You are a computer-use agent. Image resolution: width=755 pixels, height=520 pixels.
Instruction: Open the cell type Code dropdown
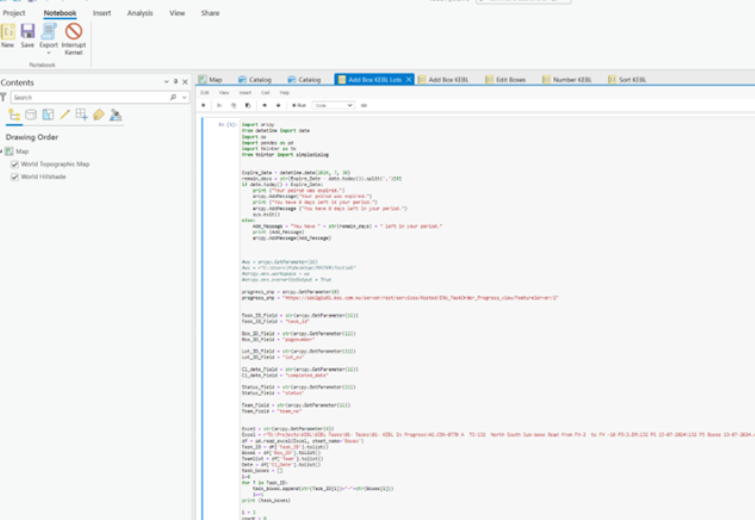[x=333, y=104]
